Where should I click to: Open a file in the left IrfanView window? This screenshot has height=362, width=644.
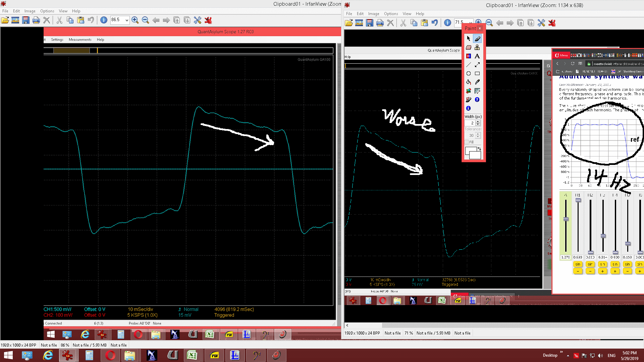(x=5, y=20)
